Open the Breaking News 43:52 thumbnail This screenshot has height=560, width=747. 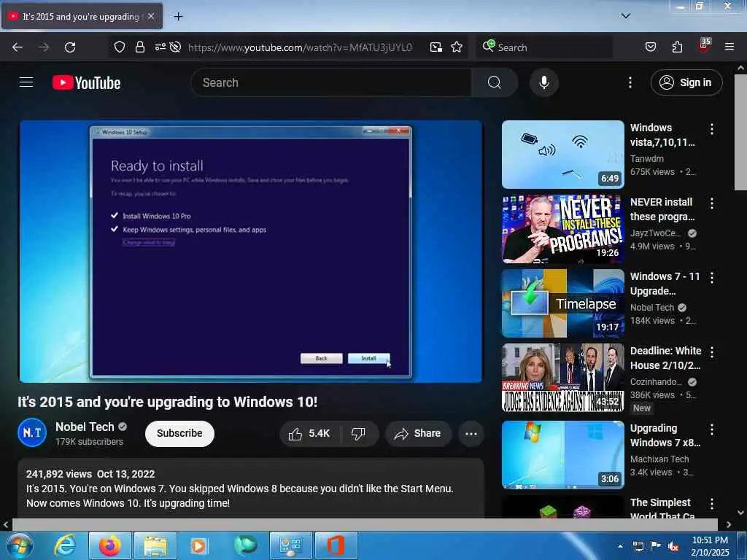tap(563, 377)
